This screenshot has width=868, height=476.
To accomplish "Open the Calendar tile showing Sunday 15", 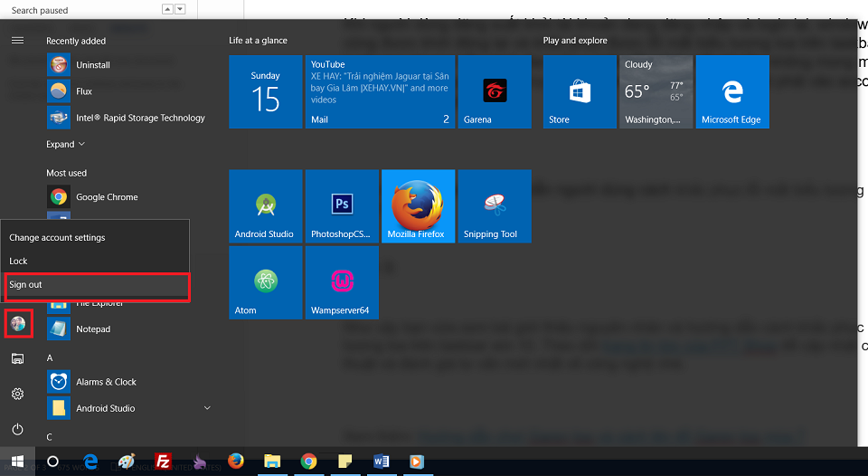I will coord(266,92).
